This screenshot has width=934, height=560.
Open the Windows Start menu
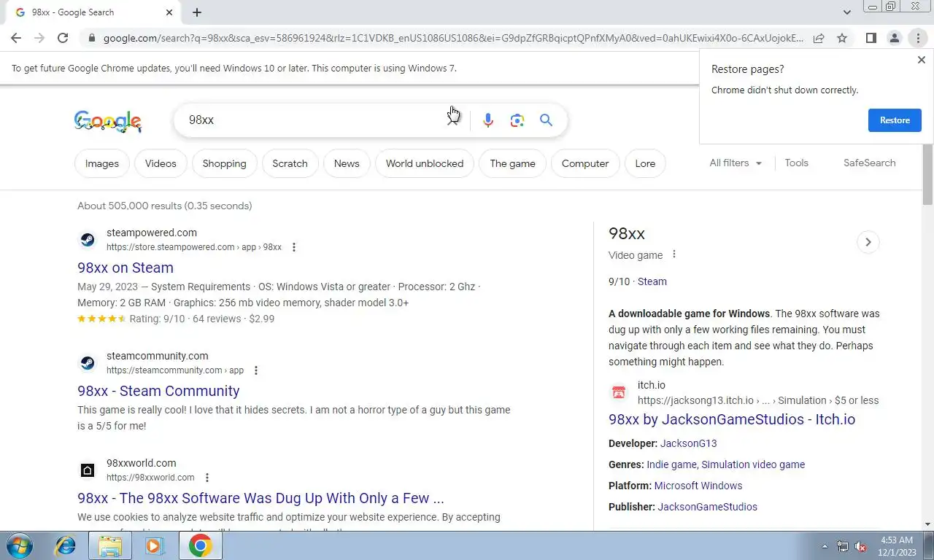[18, 545]
